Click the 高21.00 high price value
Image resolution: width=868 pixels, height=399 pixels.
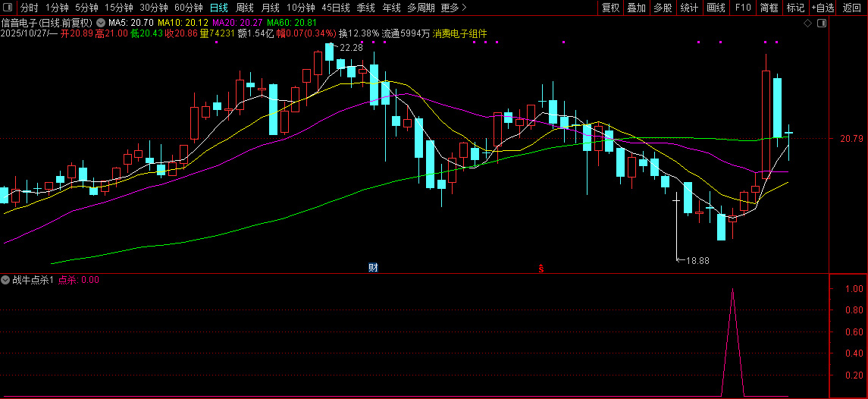point(111,33)
